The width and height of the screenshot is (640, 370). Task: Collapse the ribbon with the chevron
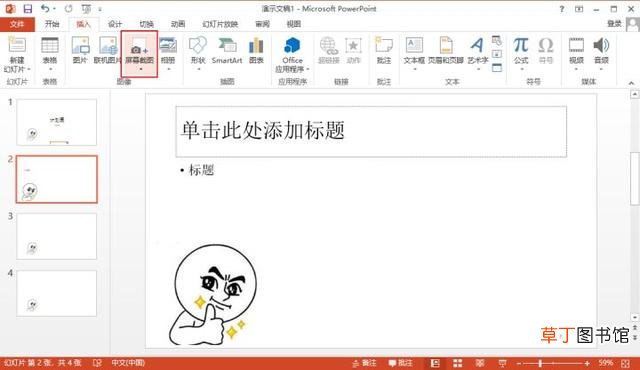(631, 83)
